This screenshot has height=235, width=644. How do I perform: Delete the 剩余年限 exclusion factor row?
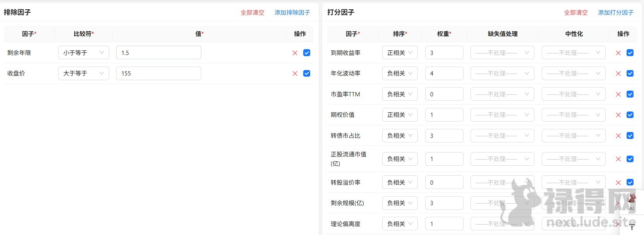click(x=295, y=53)
